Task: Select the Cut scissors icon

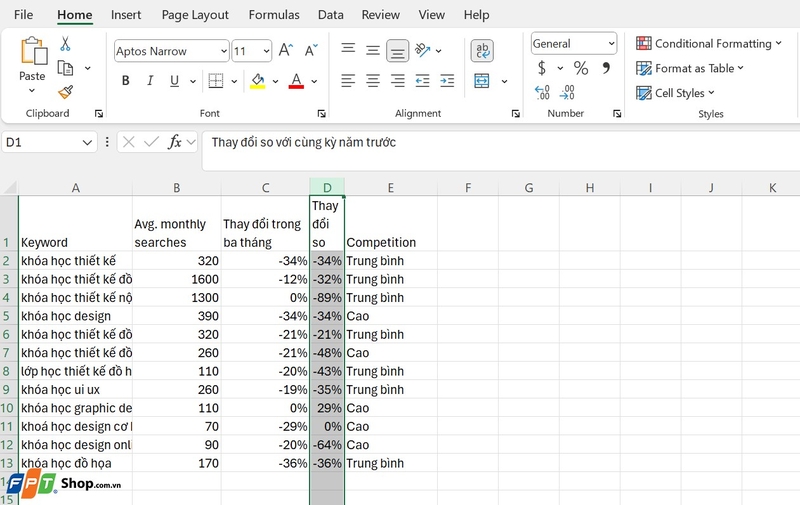Action: click(x=65, y=44)
